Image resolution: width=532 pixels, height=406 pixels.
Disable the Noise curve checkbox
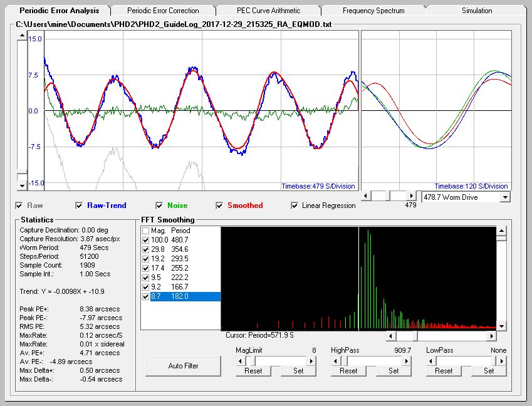click(160, 206)
